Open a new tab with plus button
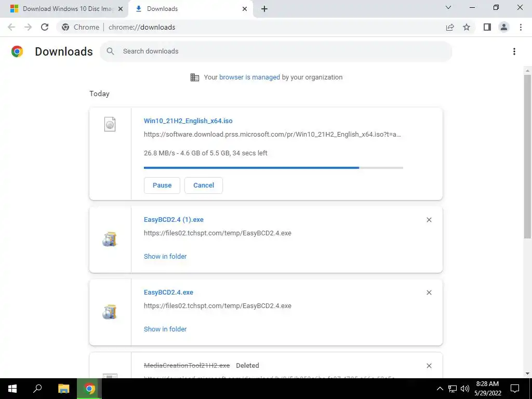This screenshot has height=399, width=532. 264,9
